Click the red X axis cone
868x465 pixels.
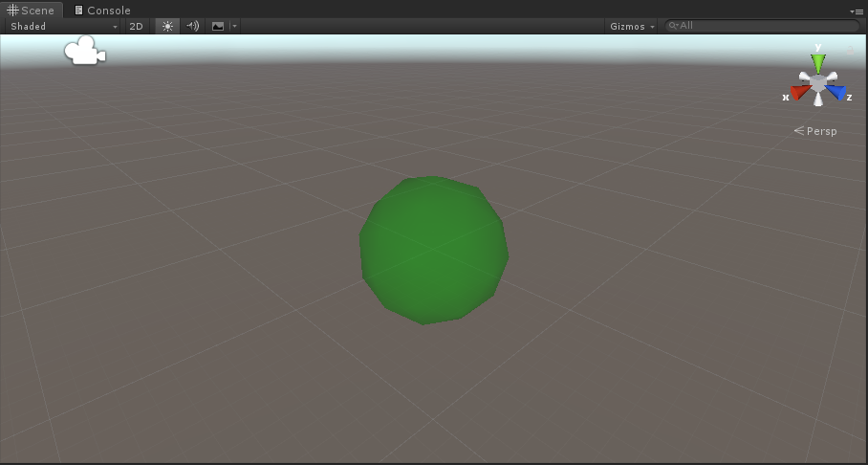[x=799, y=93]
